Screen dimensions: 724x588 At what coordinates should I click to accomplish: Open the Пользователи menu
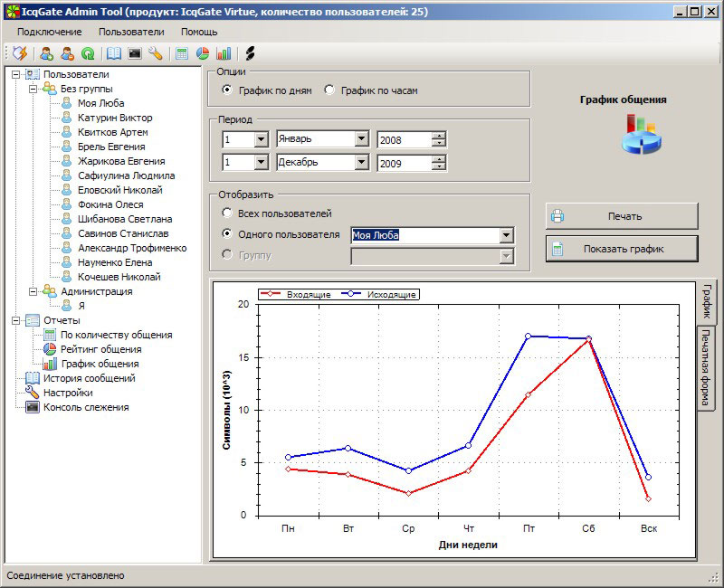[131, 32]
